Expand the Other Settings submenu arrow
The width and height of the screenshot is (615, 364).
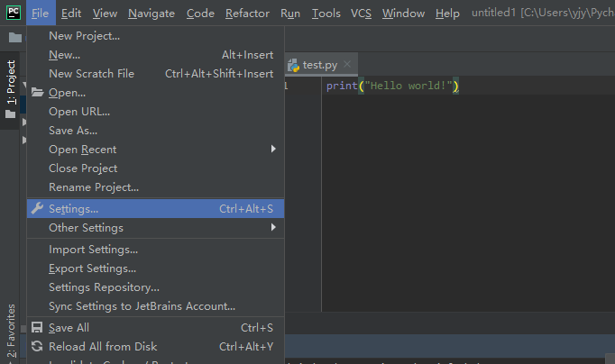[x=273, y=227]
